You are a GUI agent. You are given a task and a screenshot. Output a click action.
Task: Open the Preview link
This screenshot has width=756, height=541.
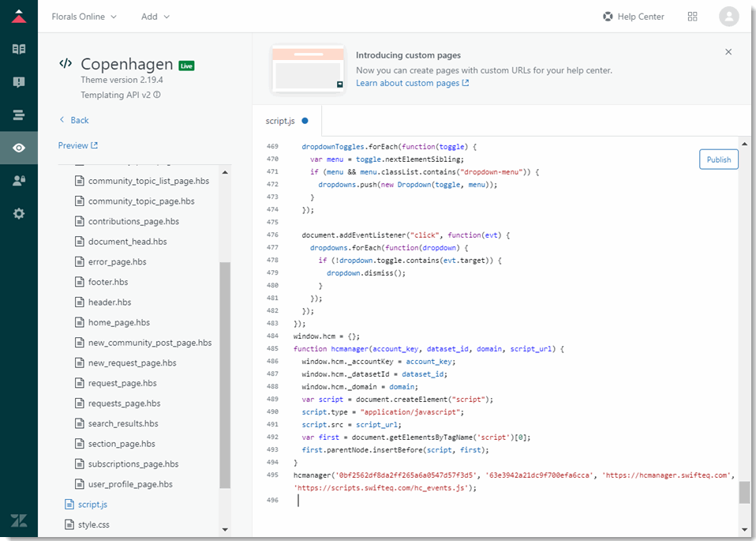pyautogui.click(x=77, y=145)
